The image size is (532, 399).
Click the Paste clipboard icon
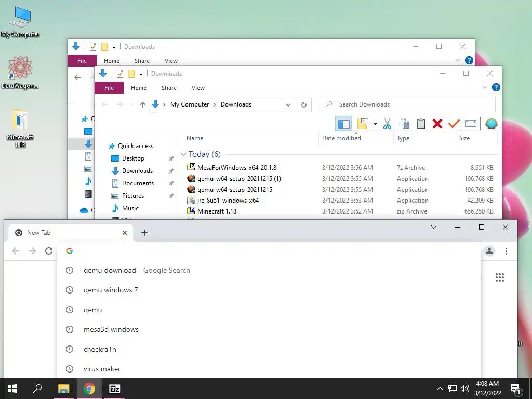[x=421, y=124]
